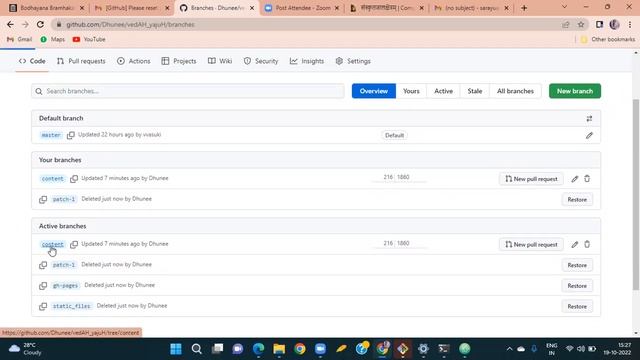Open the Actions tab
This screenshot has height=360, width=640.
click(133, 61)
